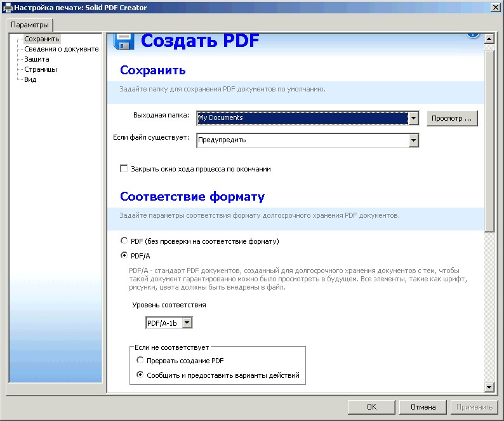Click the Отмена button
The image size is (504, 421).
tap(423, 407)
